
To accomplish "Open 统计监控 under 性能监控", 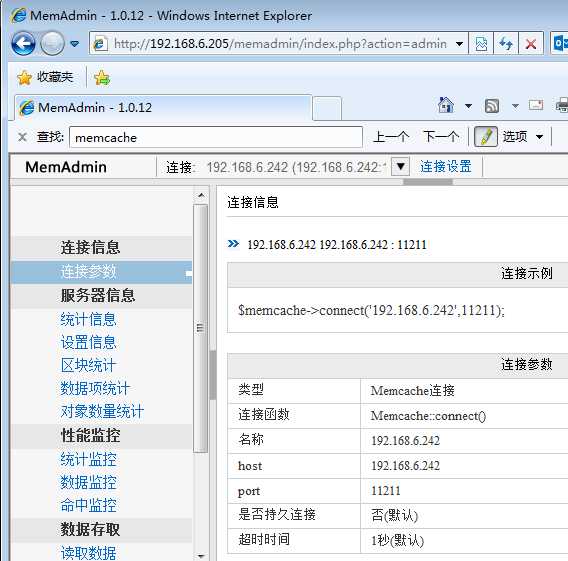I will pyautogui.click(x=88, y=459).
